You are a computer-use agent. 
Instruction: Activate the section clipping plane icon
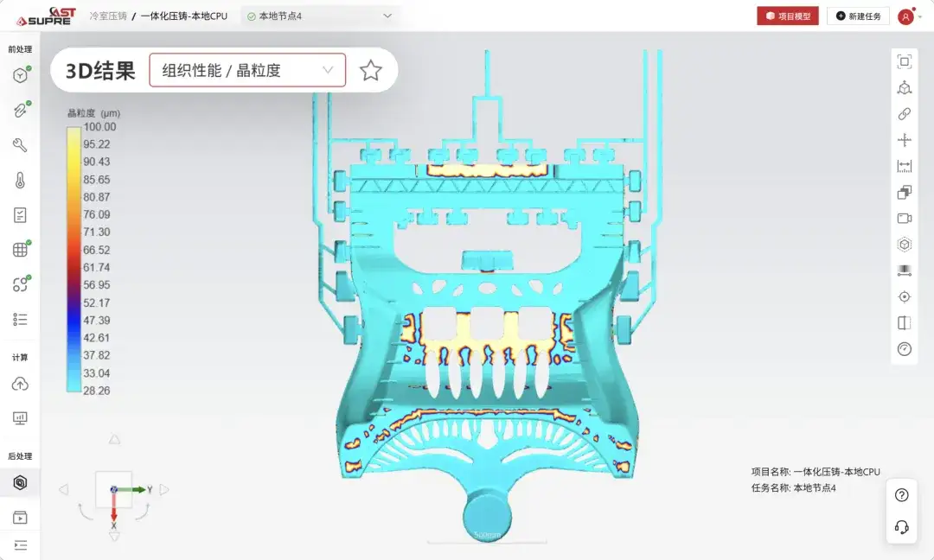coord(905,323)
